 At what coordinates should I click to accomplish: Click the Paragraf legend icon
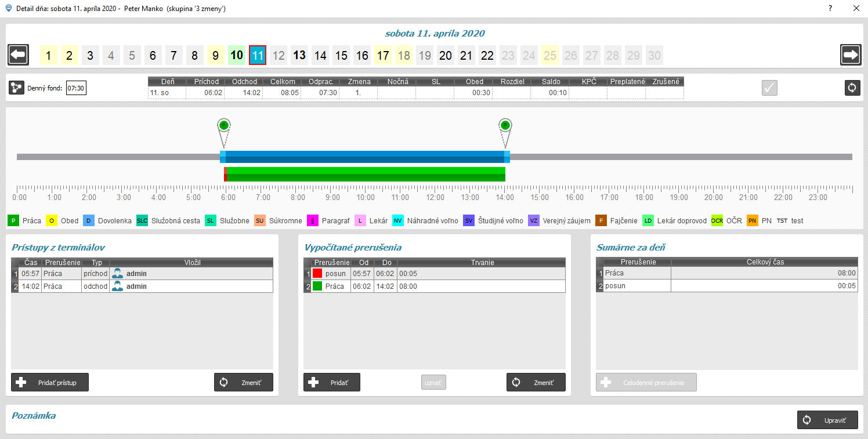(x=313, y=220)
